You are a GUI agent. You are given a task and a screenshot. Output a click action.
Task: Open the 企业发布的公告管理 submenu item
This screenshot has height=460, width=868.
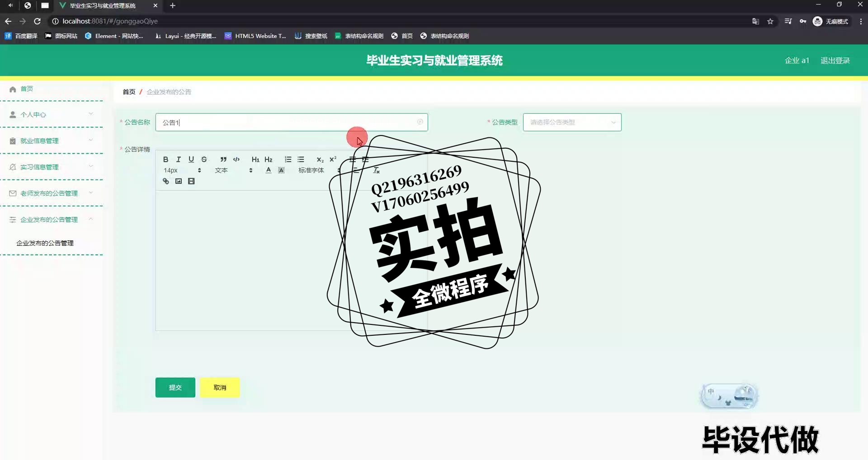45,243
